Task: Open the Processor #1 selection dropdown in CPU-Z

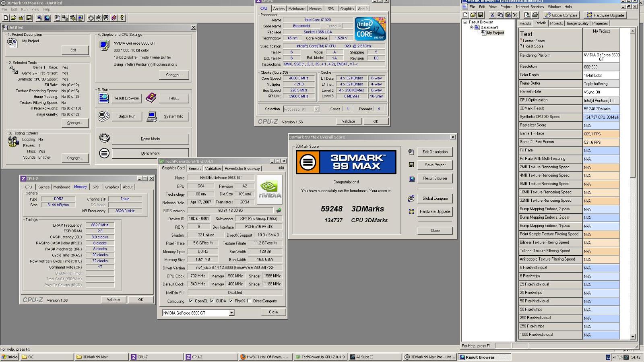Action: (x=316, y=109)
